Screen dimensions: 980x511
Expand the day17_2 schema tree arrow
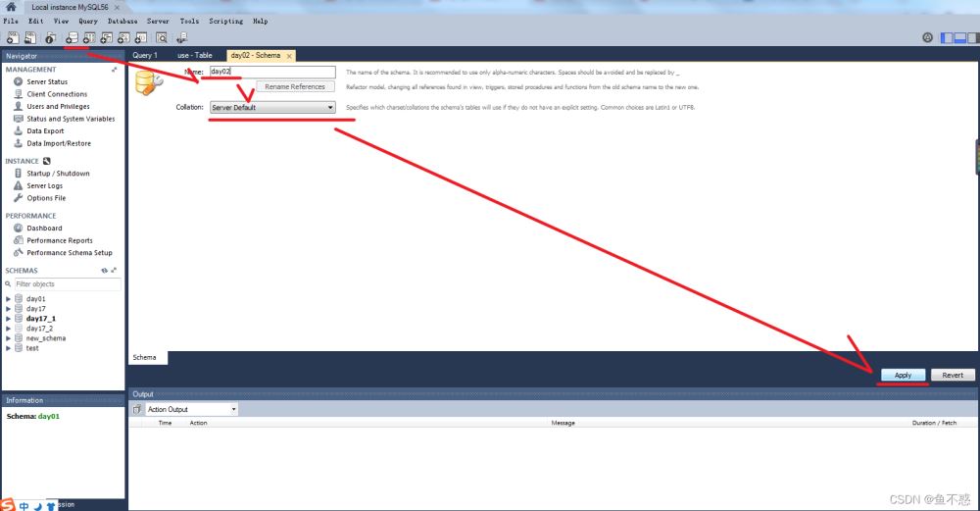[x=8, y=329]
